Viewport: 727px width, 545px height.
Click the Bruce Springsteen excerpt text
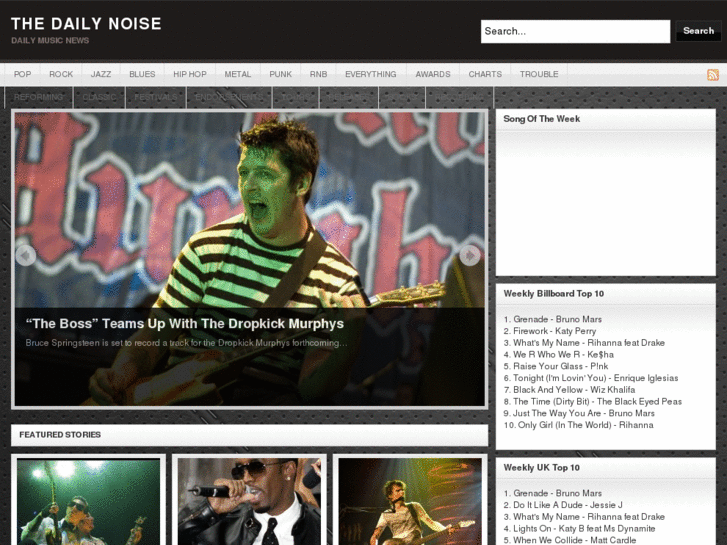coord(186,343)
